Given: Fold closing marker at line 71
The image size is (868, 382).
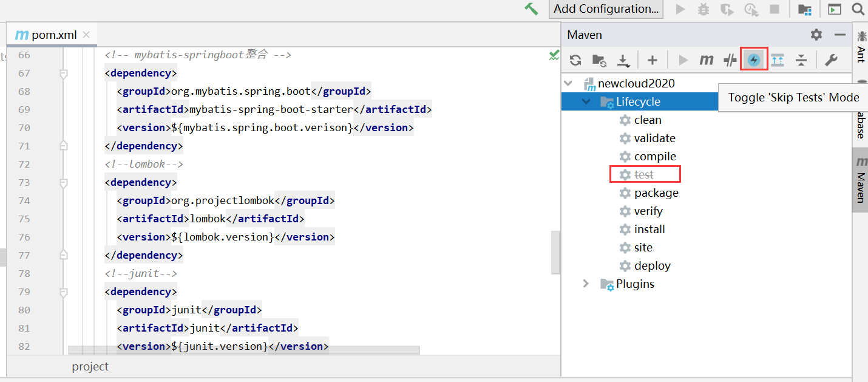Looking at the screenshot, I should [x=63, y=146].
